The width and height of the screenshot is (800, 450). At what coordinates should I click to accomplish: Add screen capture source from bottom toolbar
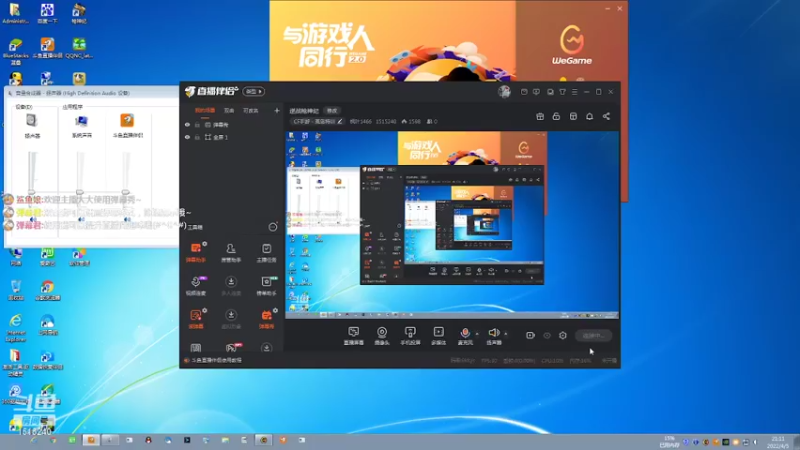pos(353,336)
